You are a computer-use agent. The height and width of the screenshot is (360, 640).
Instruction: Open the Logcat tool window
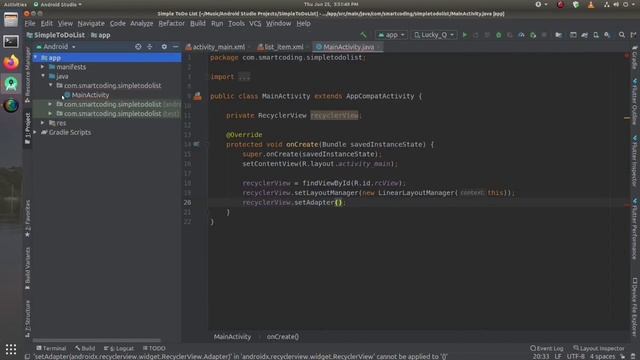tap(119, 348)
